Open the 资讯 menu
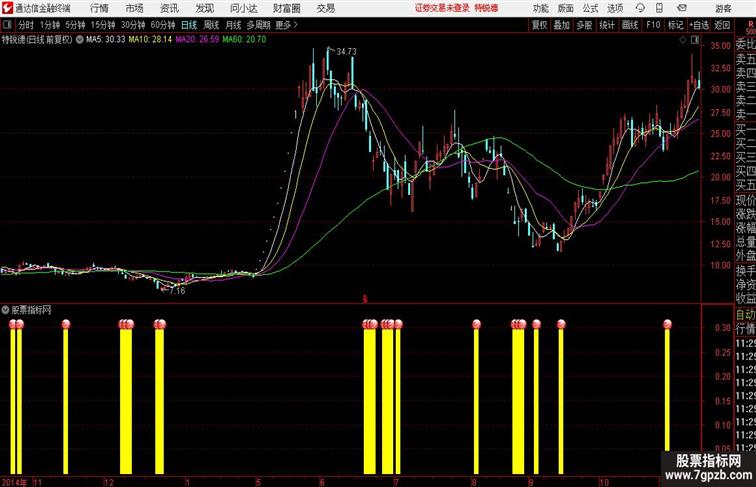756x487 pixels. click(169, 8)
